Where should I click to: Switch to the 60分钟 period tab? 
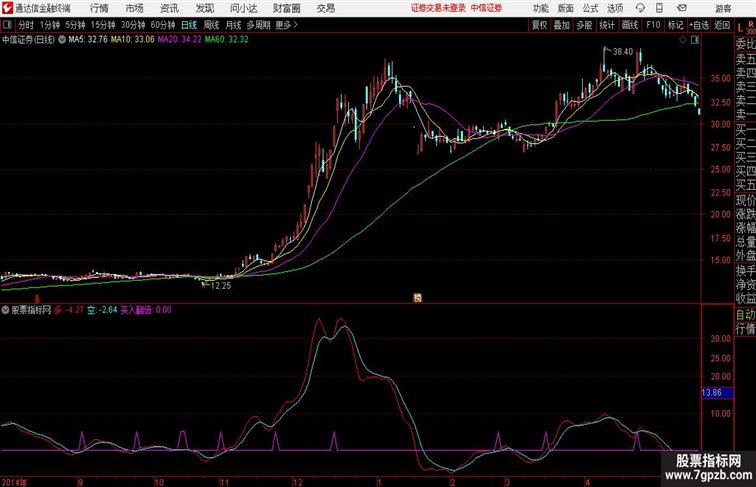[x=163, y=25]
